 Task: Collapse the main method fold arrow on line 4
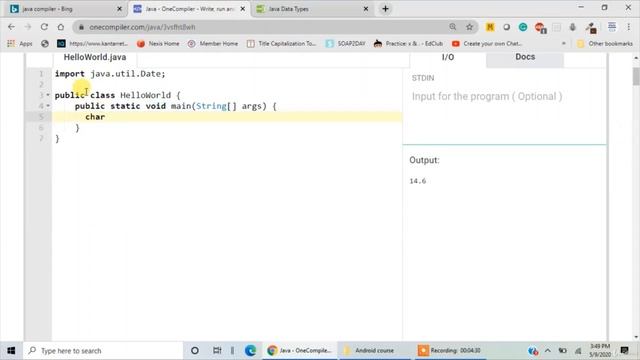[x=48, y=106]
